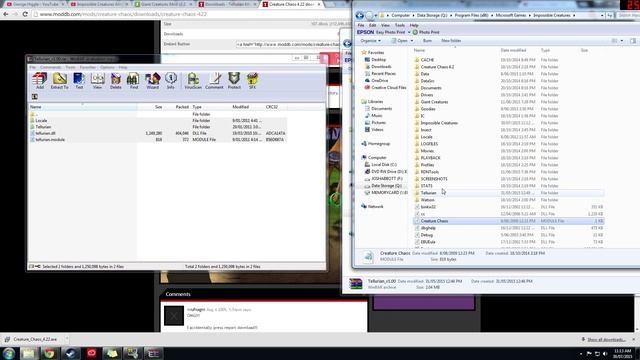
Task: Open Easy Photo Print dropdown arrow
Action: coord(409,32)
